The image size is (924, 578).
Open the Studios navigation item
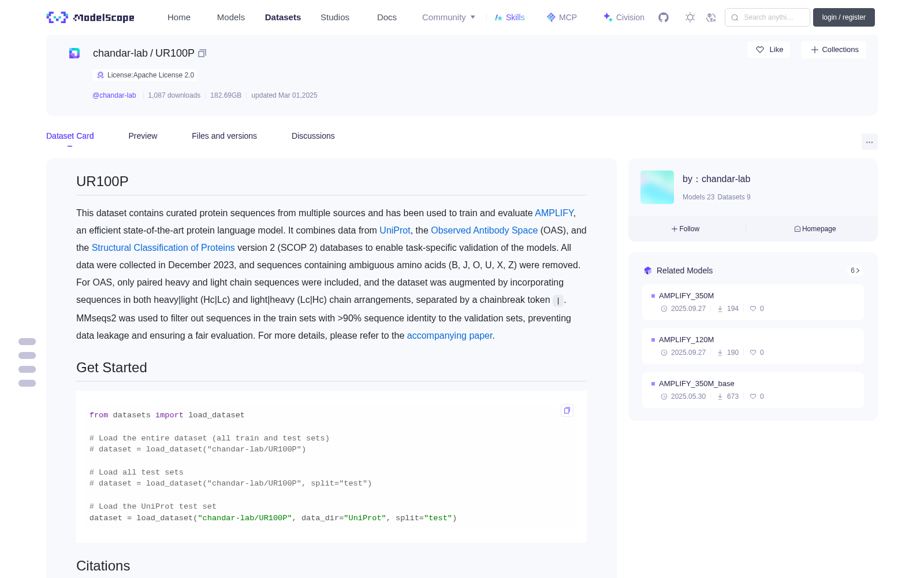[335, 17]
